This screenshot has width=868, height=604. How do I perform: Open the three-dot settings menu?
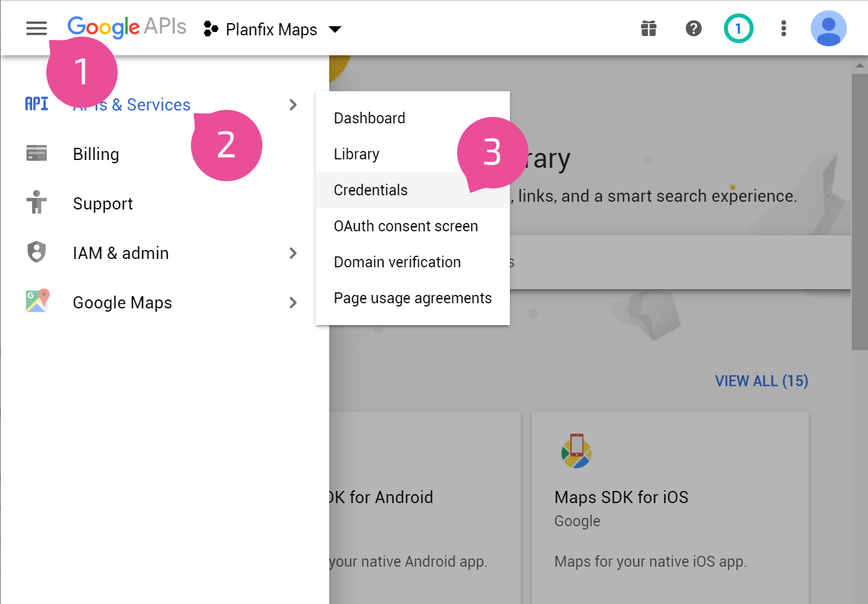[x=783, y=28]
